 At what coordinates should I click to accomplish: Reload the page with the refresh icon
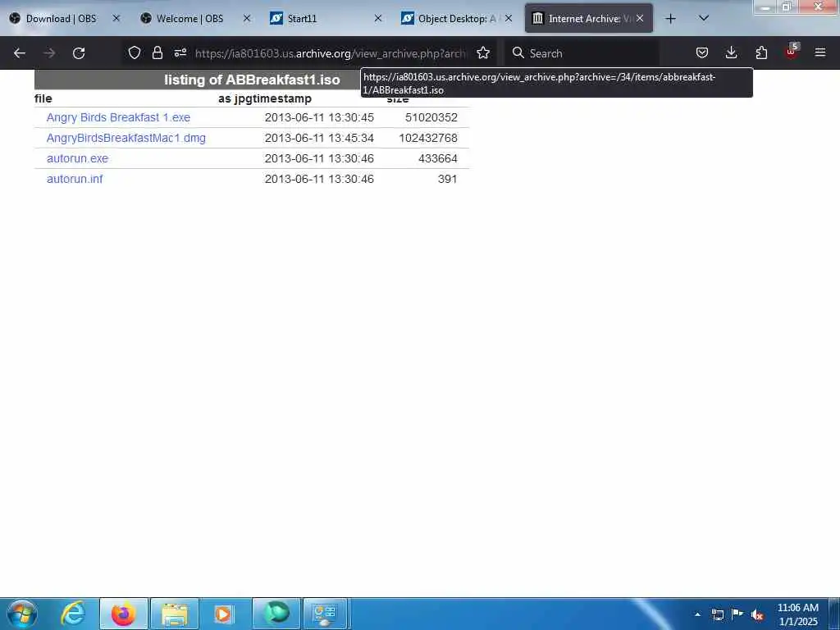tap(79, 53)
